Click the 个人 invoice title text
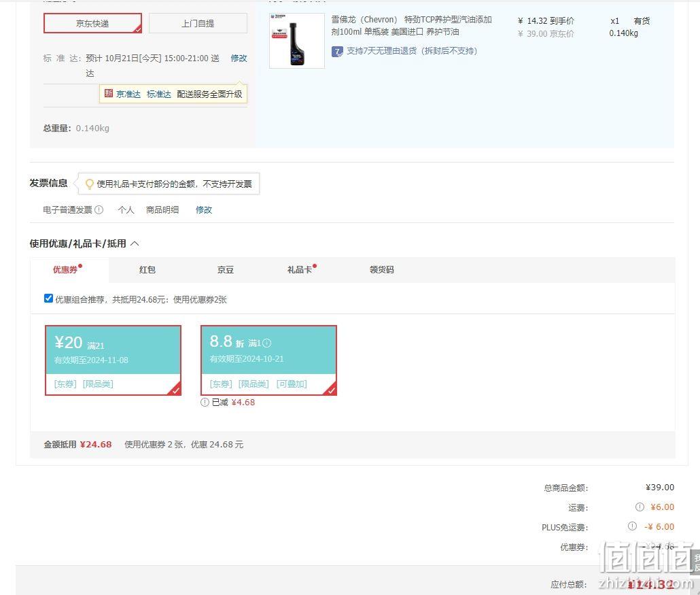The width and height of the screenshot is (700, 595). pos(126,209)
